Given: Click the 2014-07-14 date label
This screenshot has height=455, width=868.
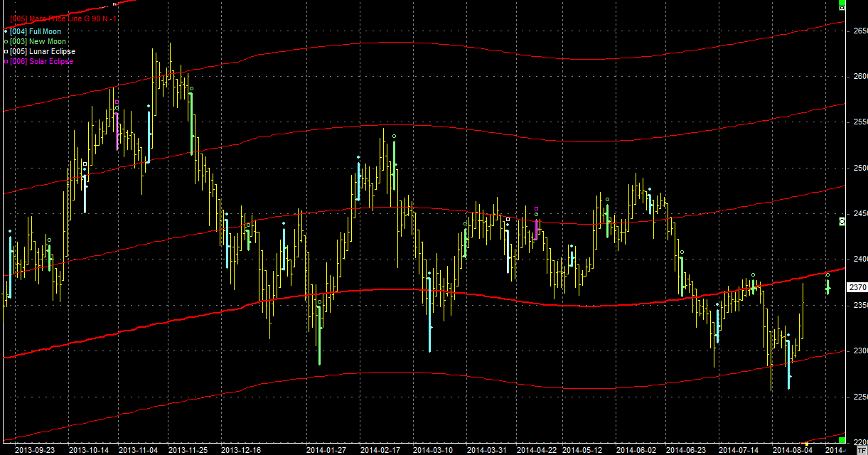Looking at the screenshot, I should click(739, 450).
